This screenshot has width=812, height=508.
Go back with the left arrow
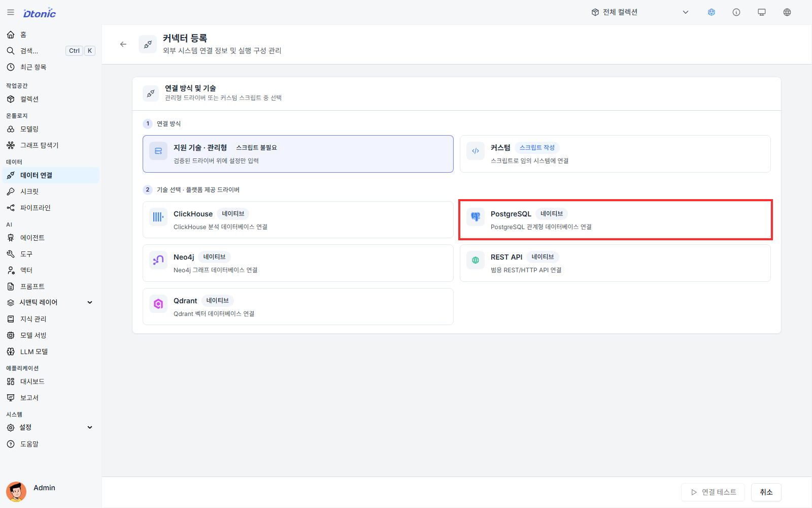(123, 44)
